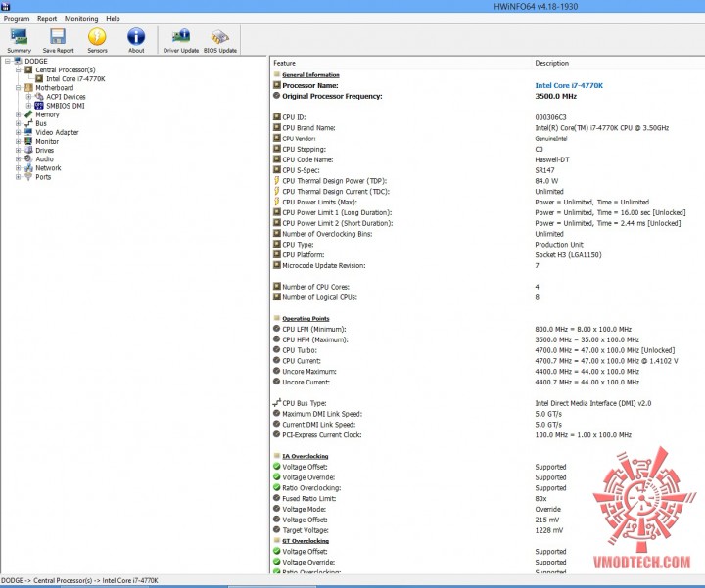
Task: Select the Fused Ratio Limit row
Action: tap(488, 498)
